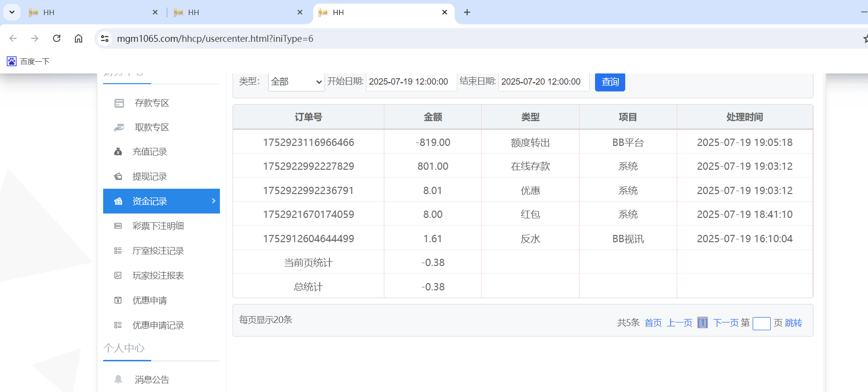868x392 pixels.
Task: Click the 取款专区 withdrawal icon
Action: pos(119,127)
